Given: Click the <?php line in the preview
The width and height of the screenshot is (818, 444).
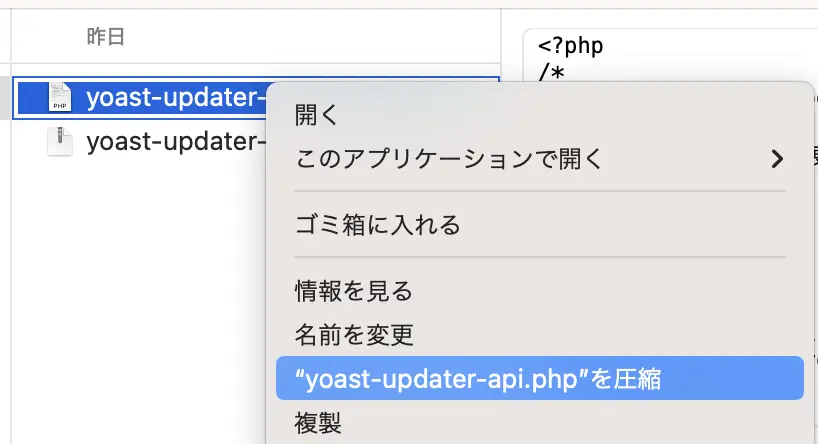Looking at the screenshot, I should point(570,46).
